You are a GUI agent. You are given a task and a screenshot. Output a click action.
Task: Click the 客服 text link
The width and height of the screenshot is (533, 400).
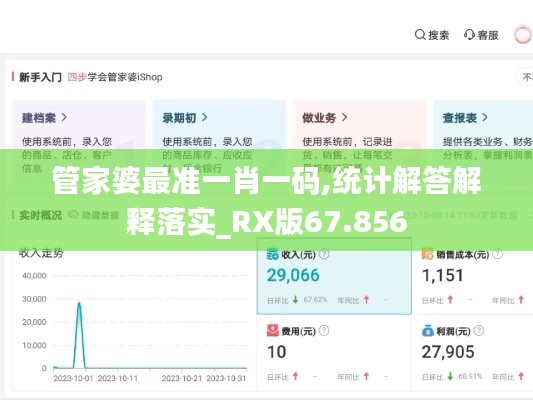(488, 35)
